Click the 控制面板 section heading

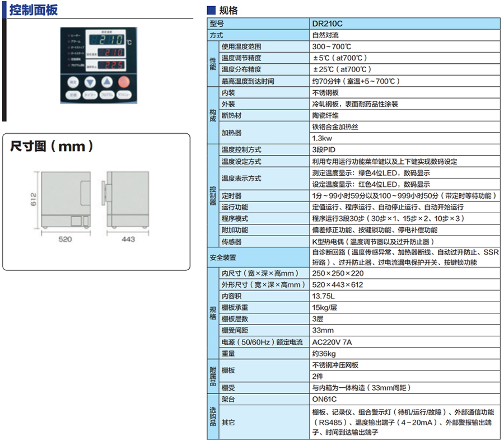(x=34, y=10)
